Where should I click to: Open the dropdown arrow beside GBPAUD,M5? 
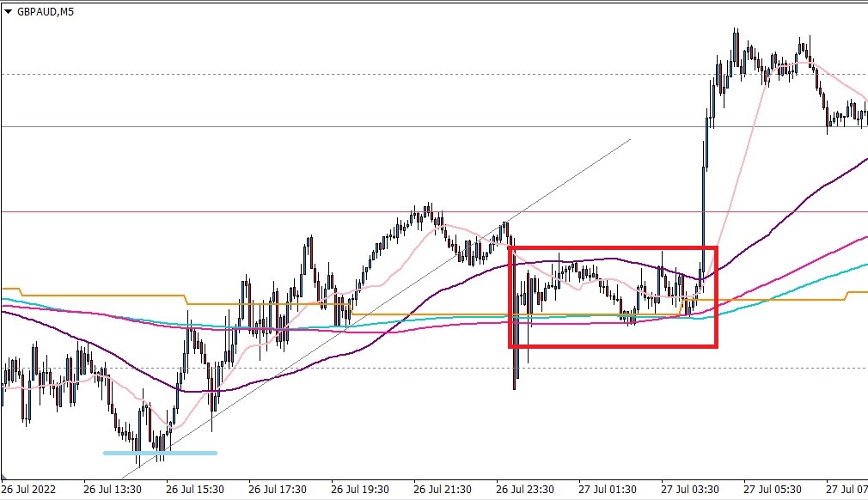(9, 12)
